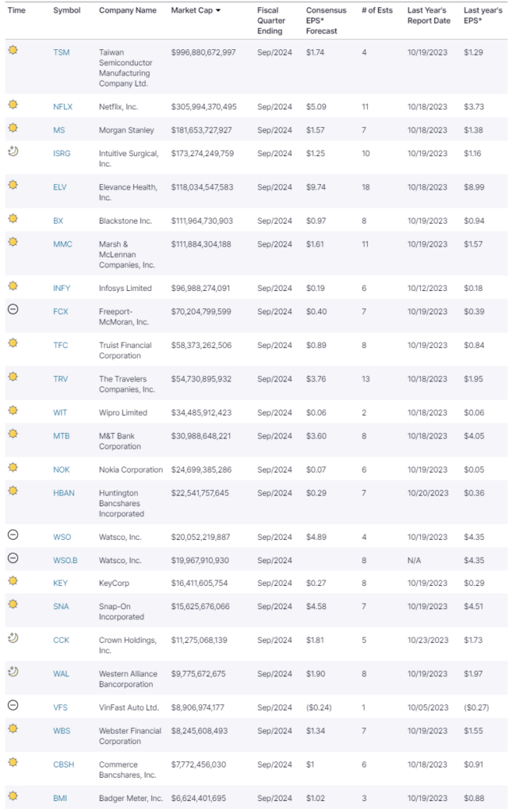This screenshot has height=812, width=516.
Task: Select the Badger Meter, Inc. company name
Action: [x=131, y=798]
